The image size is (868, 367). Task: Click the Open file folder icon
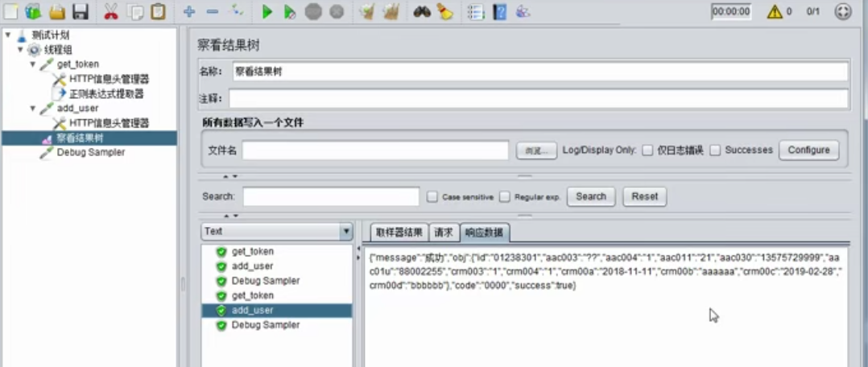pos(57,11)
